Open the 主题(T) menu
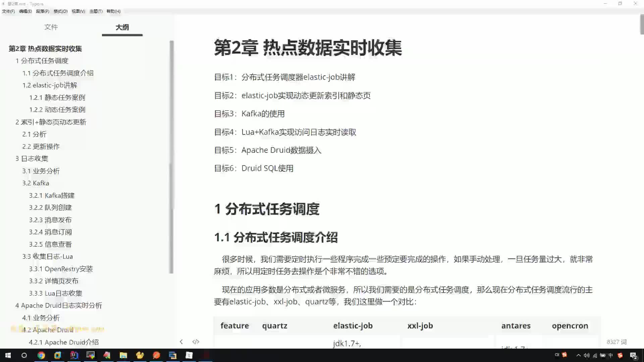The image size is (644, 362). [96, 11]
